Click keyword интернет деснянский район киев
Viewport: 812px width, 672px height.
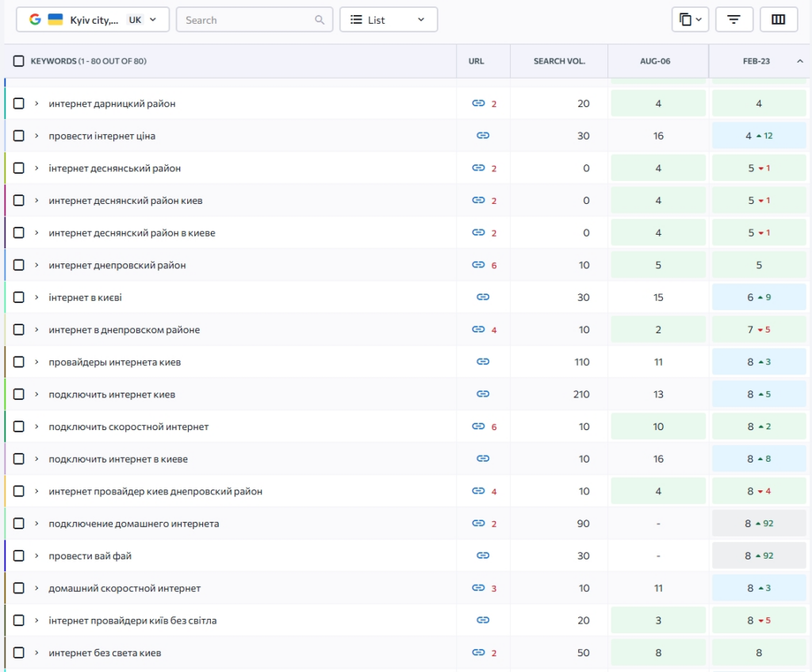coord(125,201)
